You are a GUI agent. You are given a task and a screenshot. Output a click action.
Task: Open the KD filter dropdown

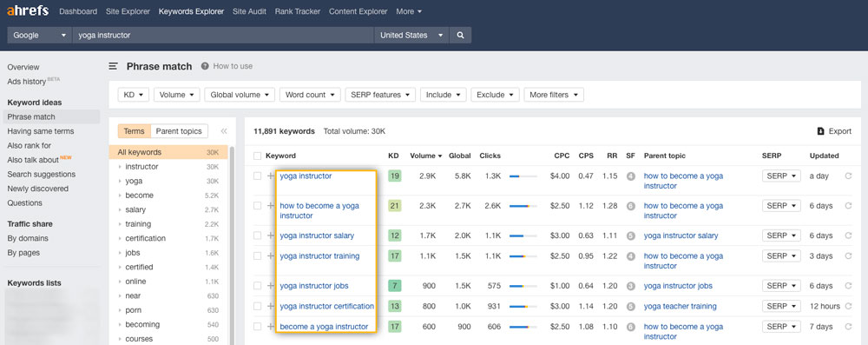[134, 95]
